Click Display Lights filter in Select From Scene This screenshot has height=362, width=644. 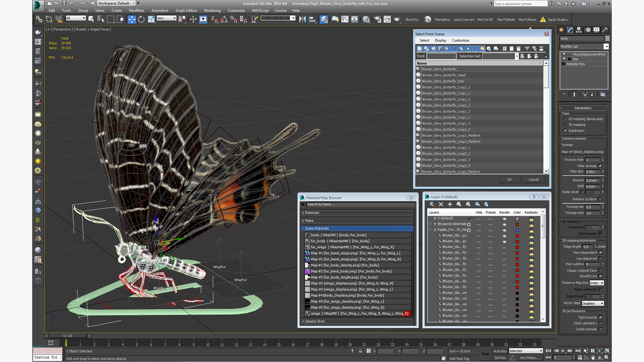pyautogui.click(x=433, y=49)
